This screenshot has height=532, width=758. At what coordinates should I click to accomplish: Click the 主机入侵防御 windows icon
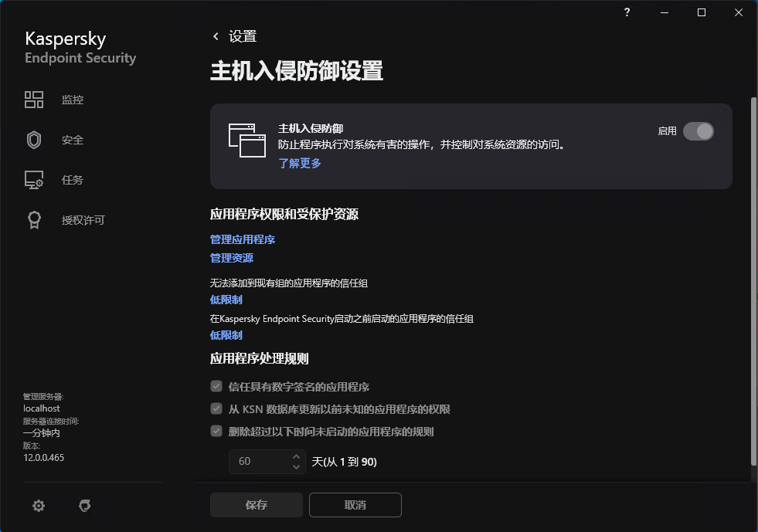pyautogui.click(x=247, y=140)
